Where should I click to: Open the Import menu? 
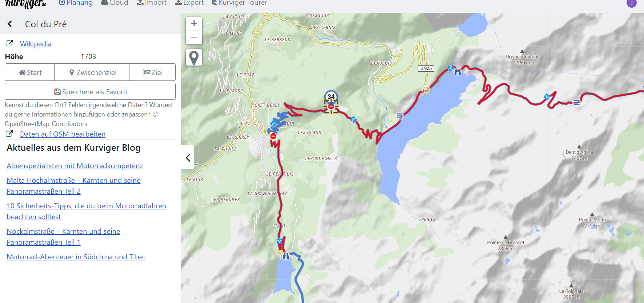[152, 3]
